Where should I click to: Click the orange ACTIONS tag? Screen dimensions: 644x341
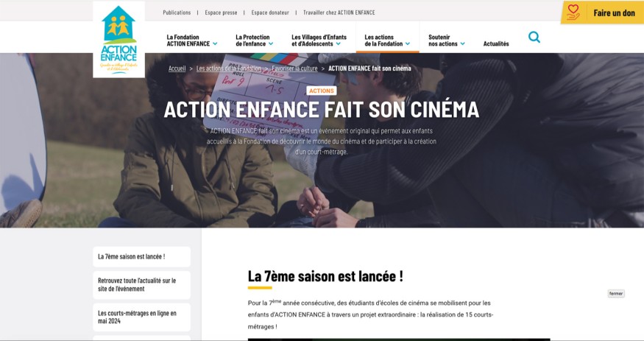point(321,91)
